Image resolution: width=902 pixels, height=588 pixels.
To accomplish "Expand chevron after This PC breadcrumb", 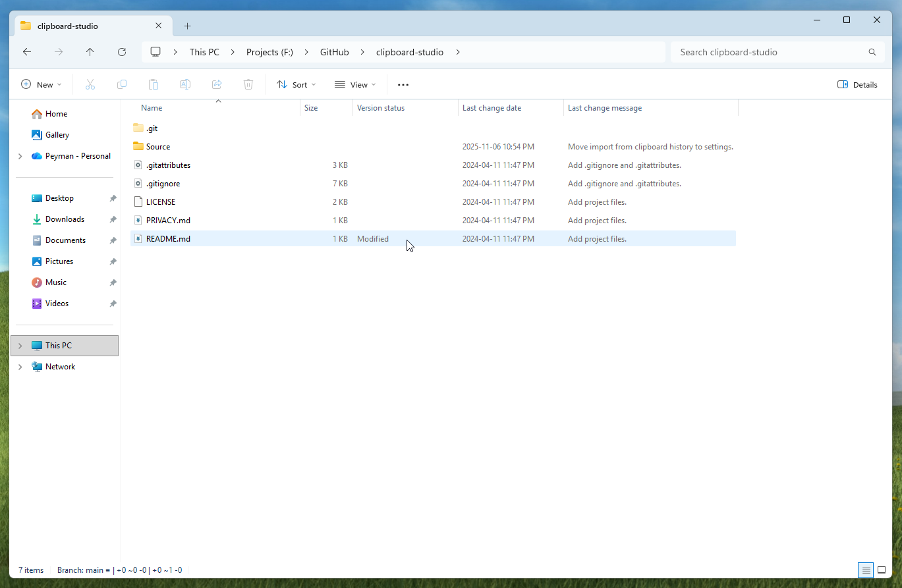I will click(233, 52).
